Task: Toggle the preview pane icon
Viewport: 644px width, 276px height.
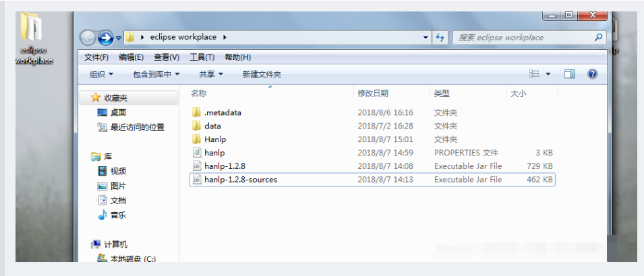Action: coord(569,74)
